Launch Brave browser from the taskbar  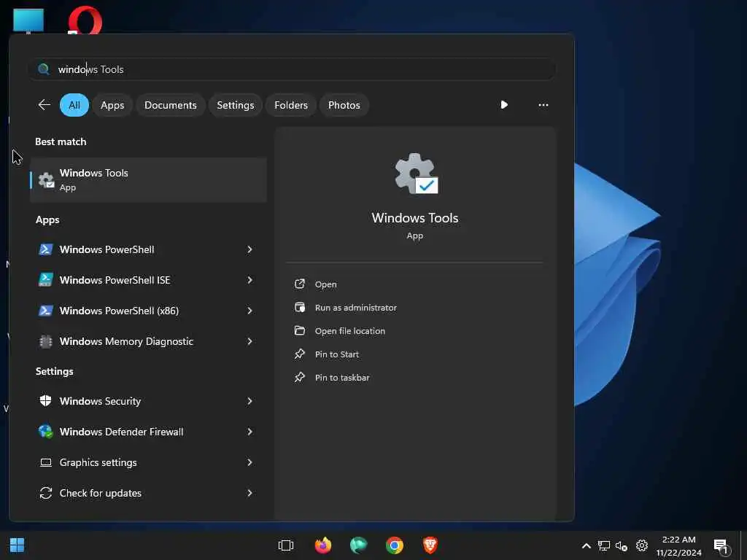[430, 545]
